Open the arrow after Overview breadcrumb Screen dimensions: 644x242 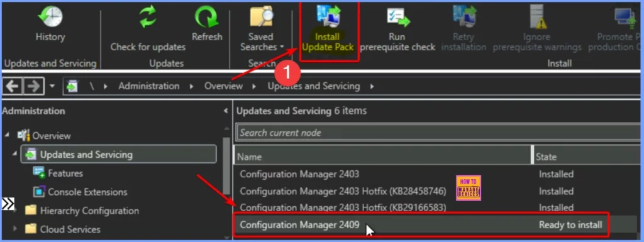coord(255,87)
